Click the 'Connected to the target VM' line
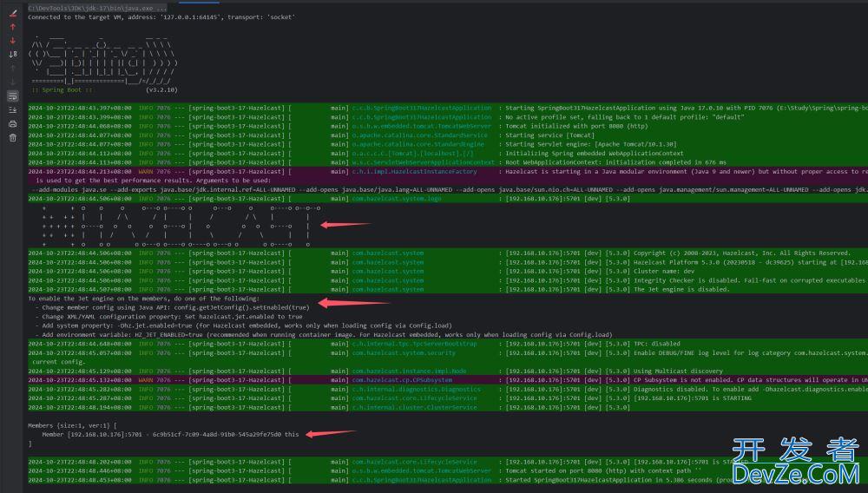The image size is (868, 493). pos(161,17)
